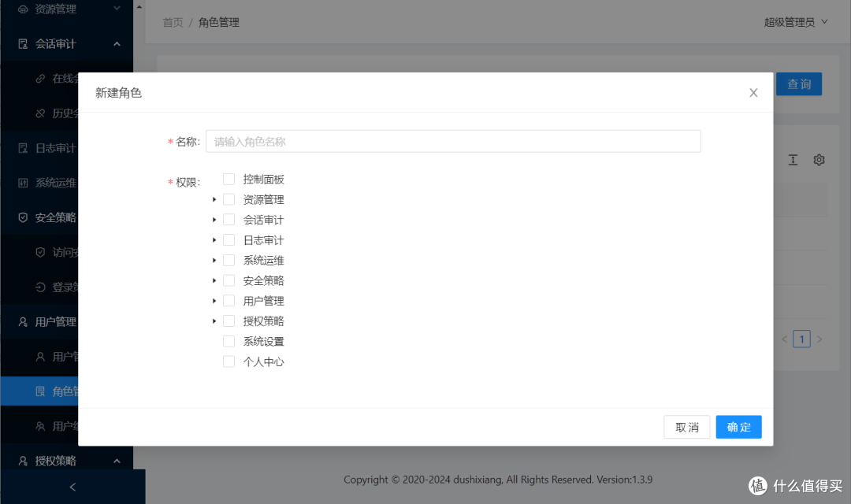
Task: Check the 资源管理 permission checkbox
Action: [x=229, y=199]
